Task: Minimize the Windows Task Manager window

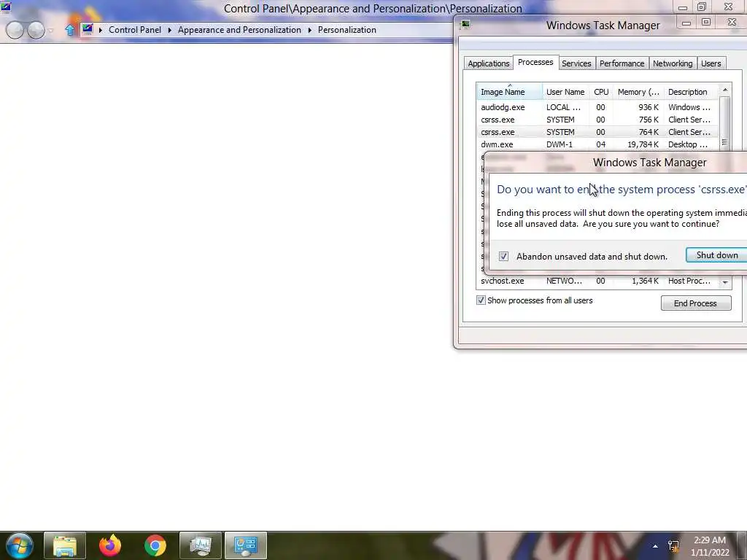Action: point(686,23)
